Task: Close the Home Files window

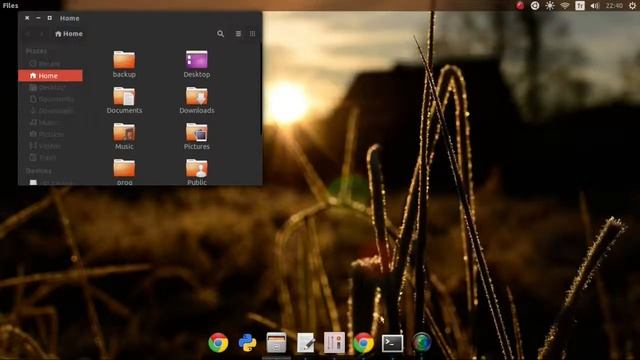Action: click(27, 18)
